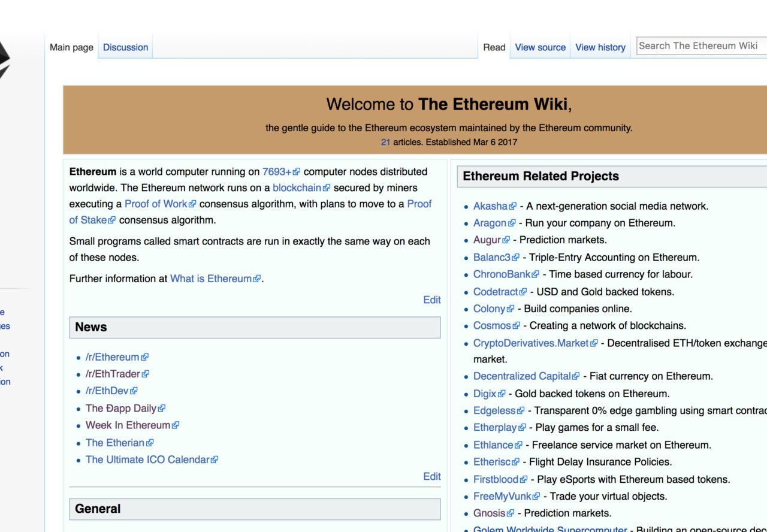Screen dimensions: 767x532
Task: Open the Akasha project link
Action: (x=490, y=206)
